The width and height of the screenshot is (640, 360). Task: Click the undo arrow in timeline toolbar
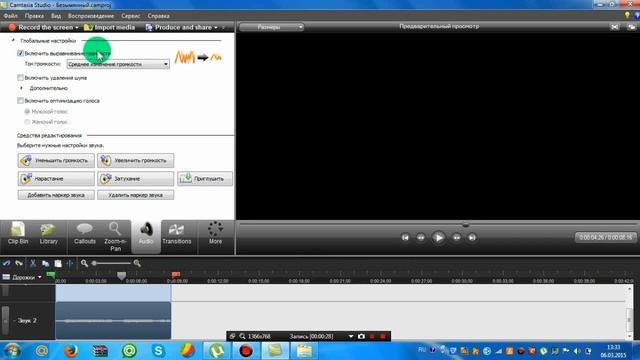click(6, 264)
